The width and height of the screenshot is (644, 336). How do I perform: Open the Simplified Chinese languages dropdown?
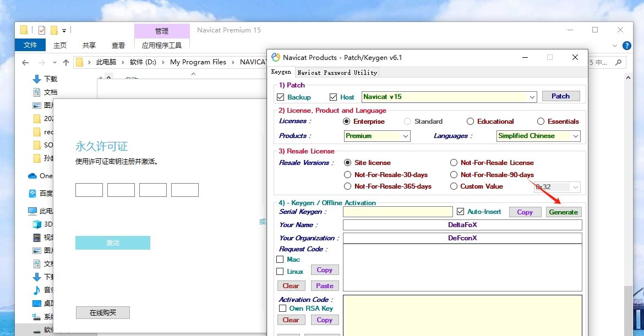pos(575,136)
